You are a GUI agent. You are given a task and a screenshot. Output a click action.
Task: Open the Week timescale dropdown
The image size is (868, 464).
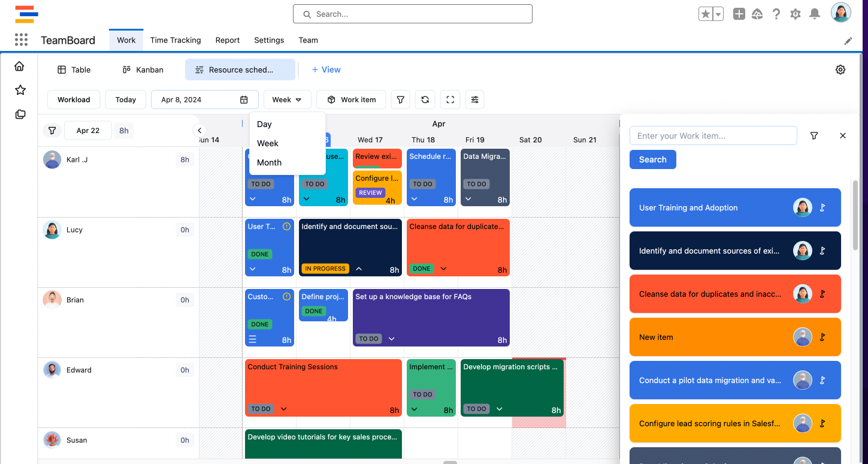point(287,100)
